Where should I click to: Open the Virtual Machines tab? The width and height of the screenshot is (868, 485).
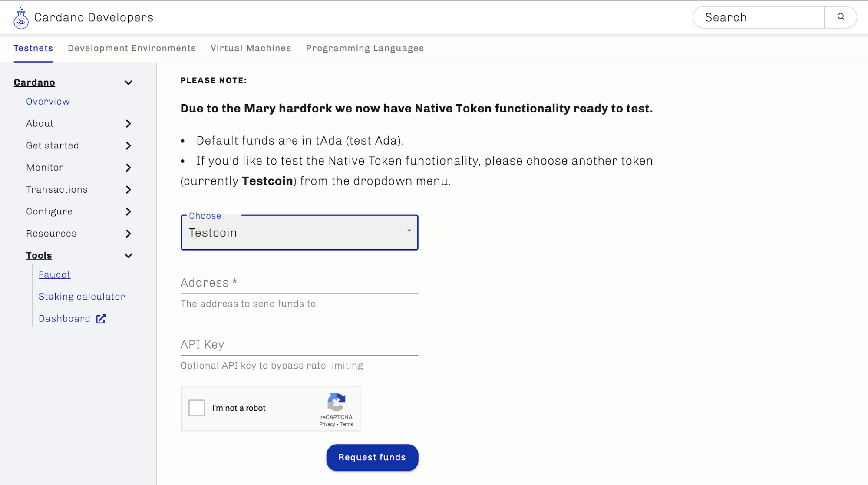click(251, 48)
